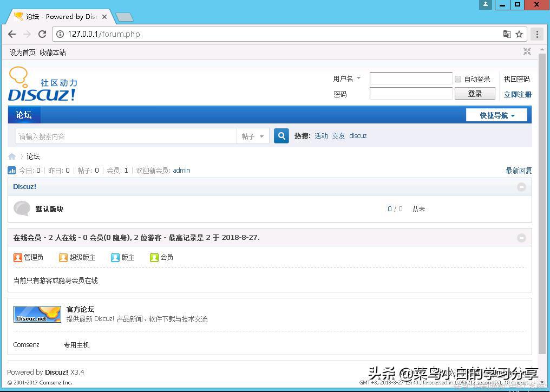This screenshot has width=550, height=392.
Task: Open the 立即注册 registration link
Action: pyautogui.click(x=517, y=94)
